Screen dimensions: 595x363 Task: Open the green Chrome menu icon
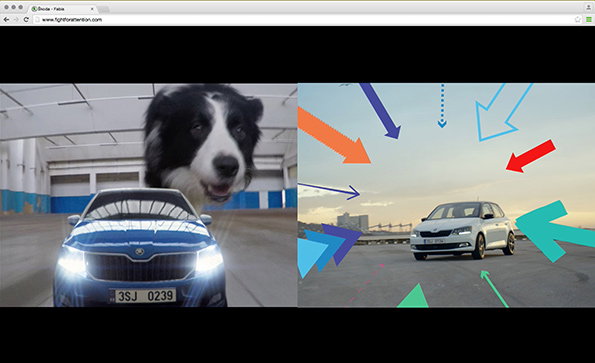[x=589, y=19]
